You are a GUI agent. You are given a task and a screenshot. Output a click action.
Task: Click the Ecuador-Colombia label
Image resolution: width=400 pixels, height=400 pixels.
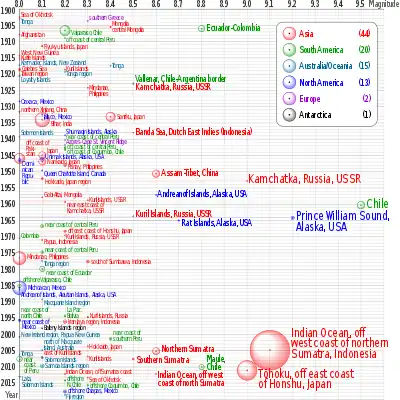click(233, 28)
